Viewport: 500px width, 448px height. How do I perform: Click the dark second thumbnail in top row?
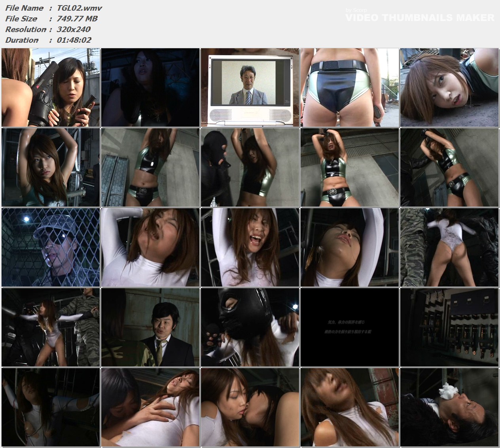(x=150, y=87)
